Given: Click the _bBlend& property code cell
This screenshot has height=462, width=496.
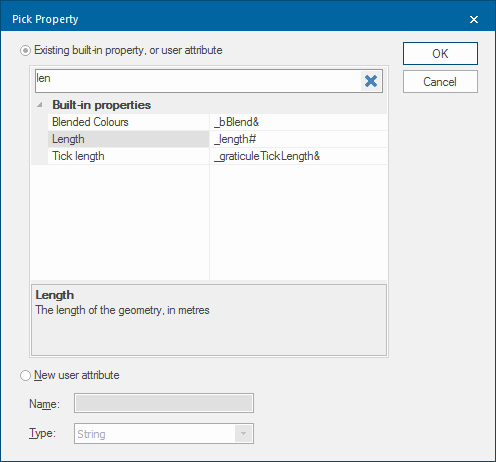Looking at the screenshot, I should [x=298, y=122].
